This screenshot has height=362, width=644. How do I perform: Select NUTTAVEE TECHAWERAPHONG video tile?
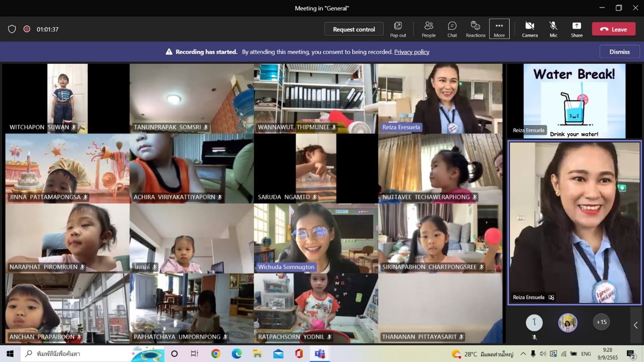click(440, 168)
